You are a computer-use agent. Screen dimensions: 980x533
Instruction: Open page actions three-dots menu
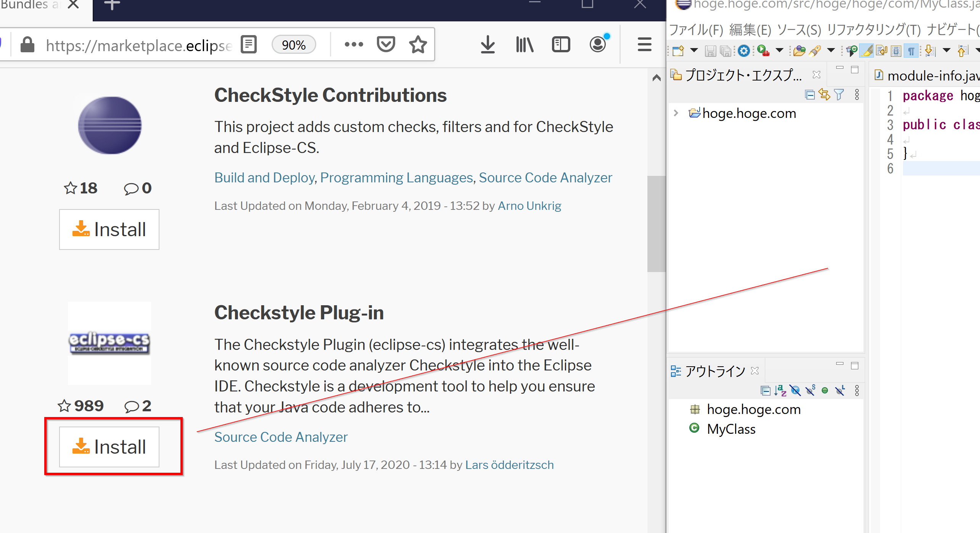pyautogui.click(x=354, y=45)
